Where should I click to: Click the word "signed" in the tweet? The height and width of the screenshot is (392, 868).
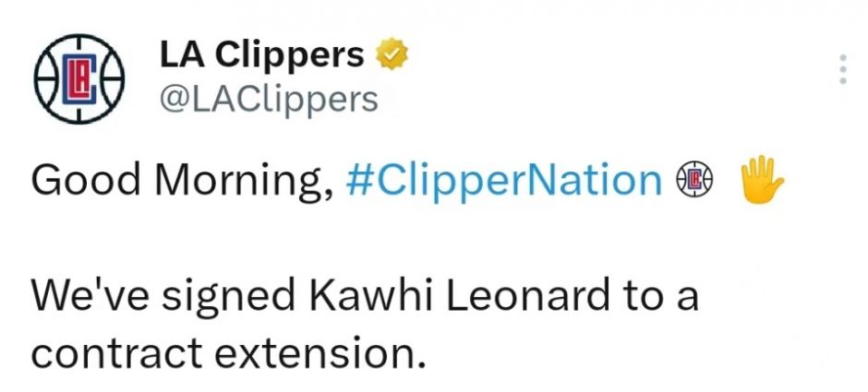229,297
